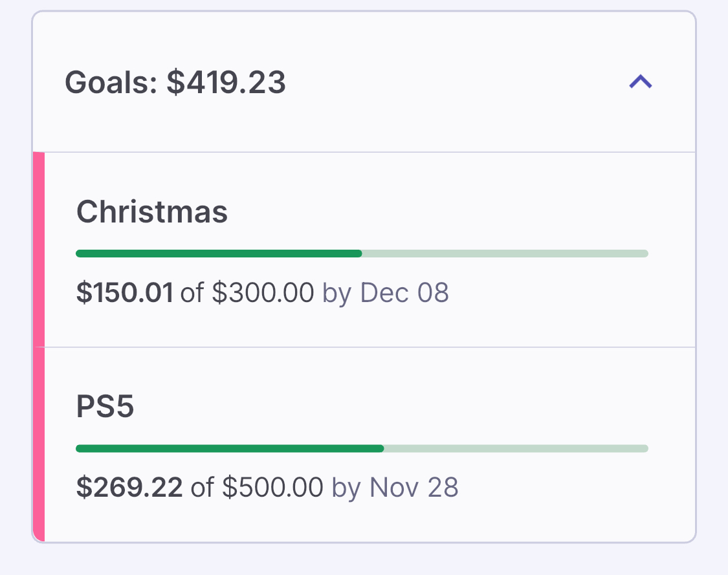The height and width of the screenshot is (575, 728).
Task: Select the Christmas goal row
Action: (518, 213)
